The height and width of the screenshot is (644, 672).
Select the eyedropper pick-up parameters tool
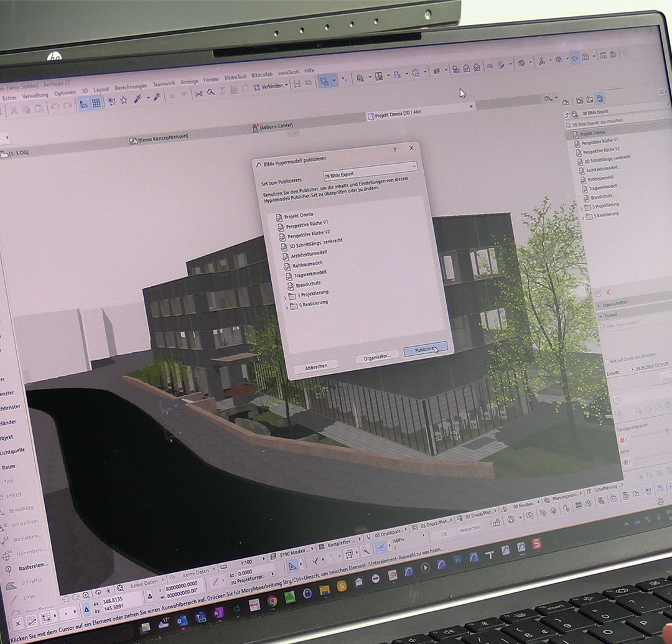point(138,100)
